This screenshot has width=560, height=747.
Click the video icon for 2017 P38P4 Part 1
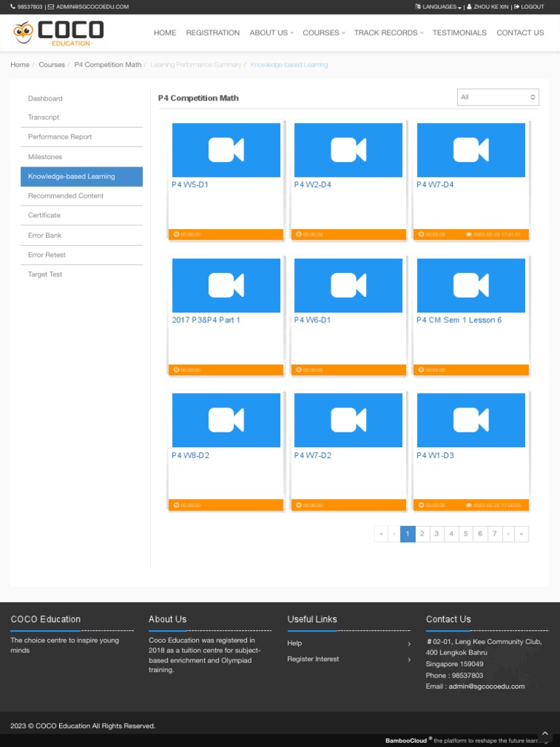point(226,285)
